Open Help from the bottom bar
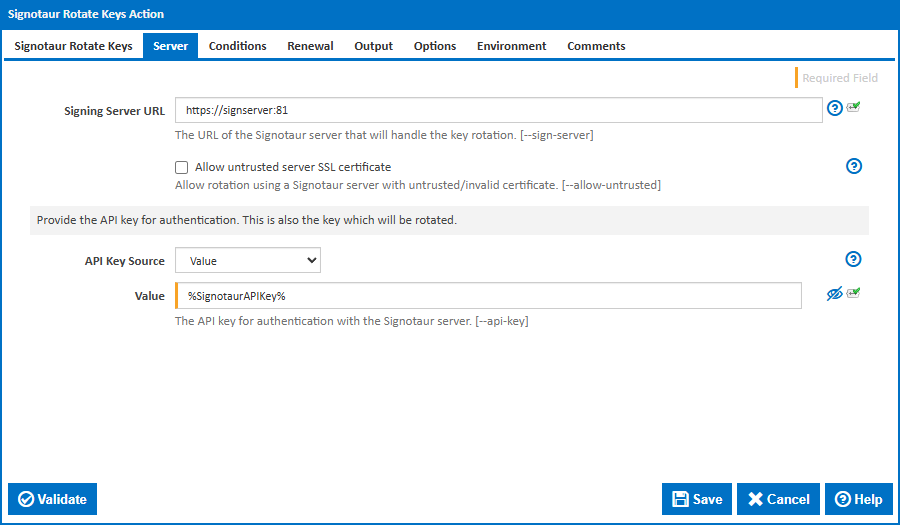Screen dimensions: 900x525 coord(859,499)
